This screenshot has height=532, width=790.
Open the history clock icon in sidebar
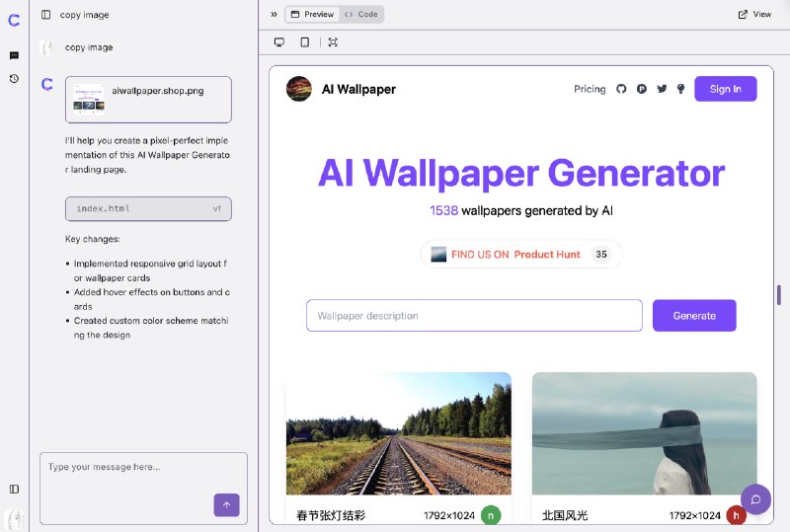pos(14,79)
